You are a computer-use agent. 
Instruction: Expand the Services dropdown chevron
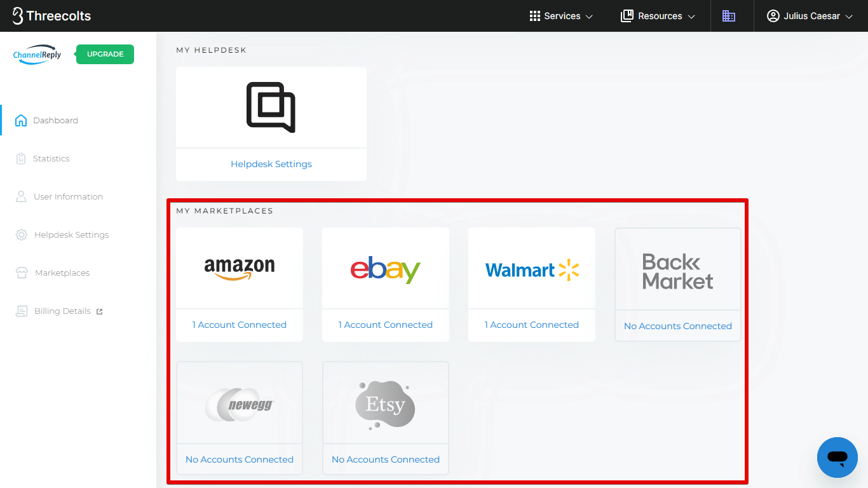tap(589, 17)
